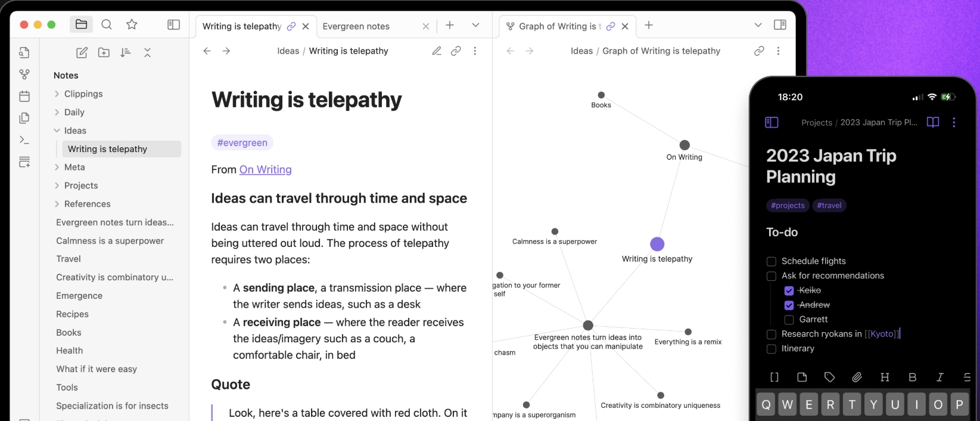Uncheck the Keiko task
This screenshot has height=421, width=980.
789,290
